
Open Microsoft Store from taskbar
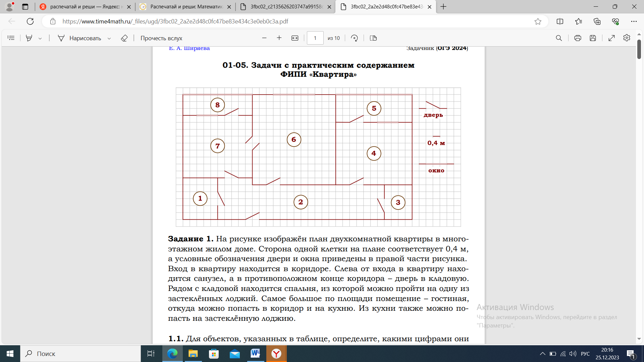tap(214, 354)
